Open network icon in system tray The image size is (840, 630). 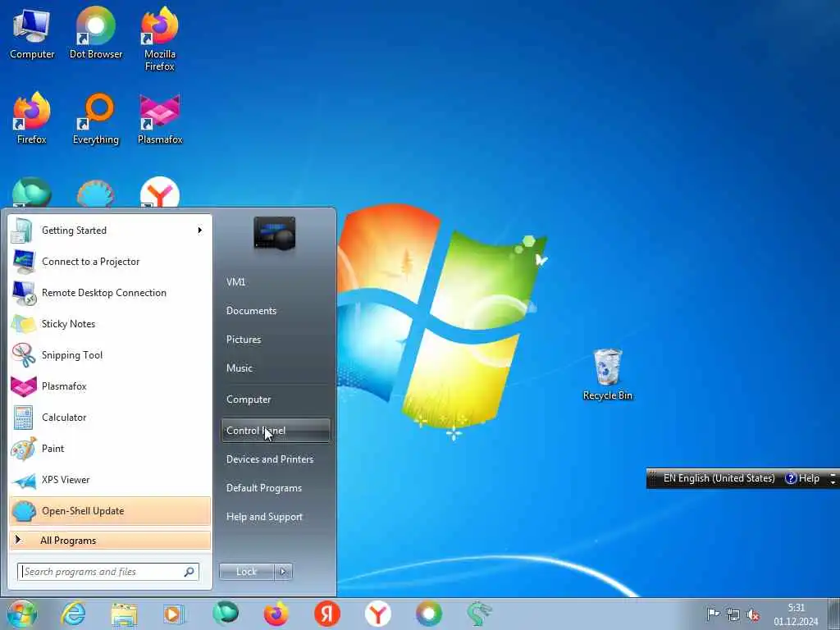coord(733,615)
